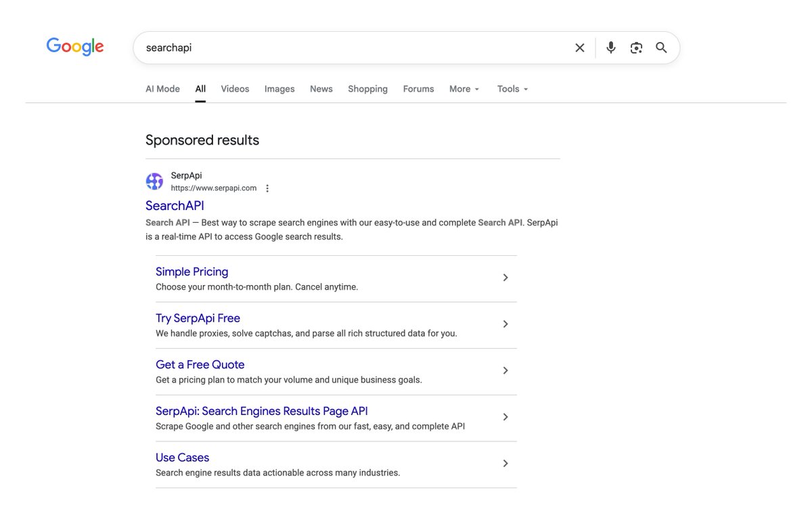
Task: Switch to the Forums tab
Action: click(x=418, y=89)
